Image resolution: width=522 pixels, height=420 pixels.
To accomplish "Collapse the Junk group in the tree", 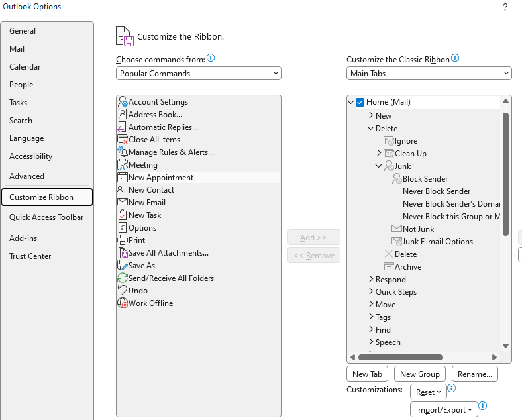I will pyautogui.click(x=378, y=166).
